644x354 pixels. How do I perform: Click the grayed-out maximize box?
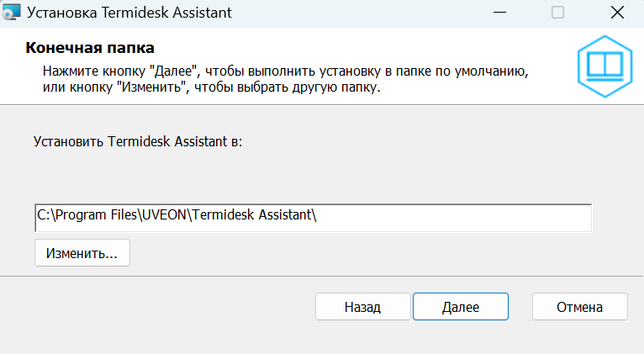click(557, 13)
